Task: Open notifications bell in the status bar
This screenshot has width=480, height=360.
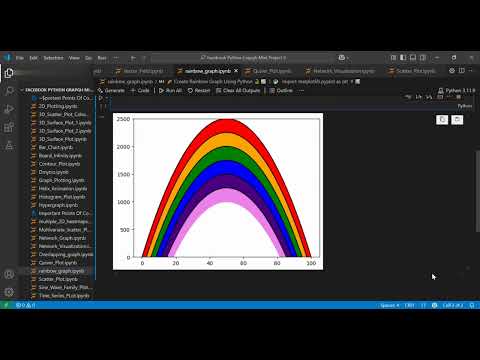Action: tap(472, 305)
